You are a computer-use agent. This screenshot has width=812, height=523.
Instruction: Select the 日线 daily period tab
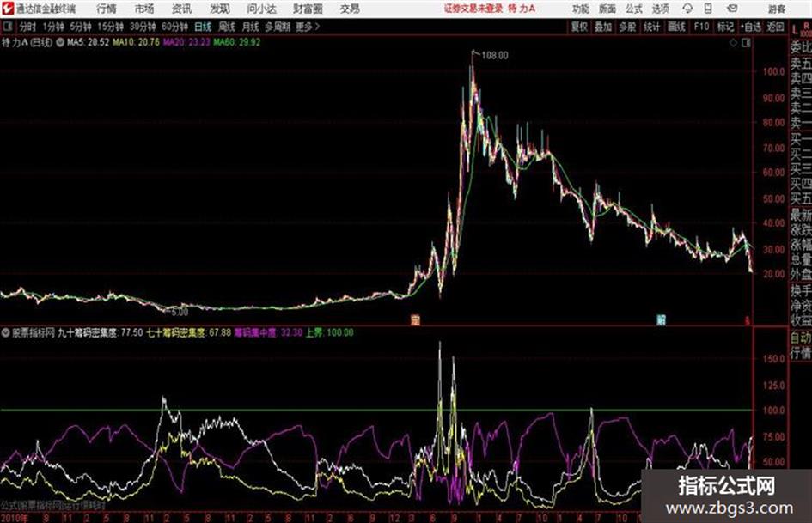(x=203, y=27)
